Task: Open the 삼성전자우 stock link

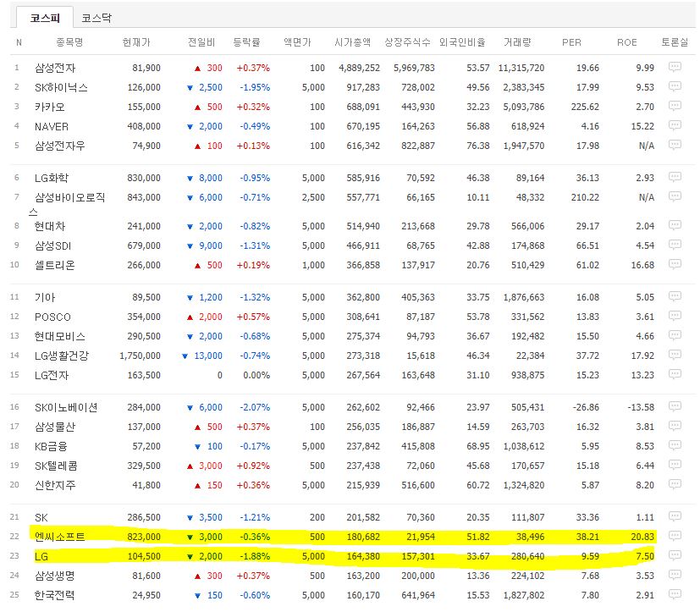Action: tap(60, 146)
